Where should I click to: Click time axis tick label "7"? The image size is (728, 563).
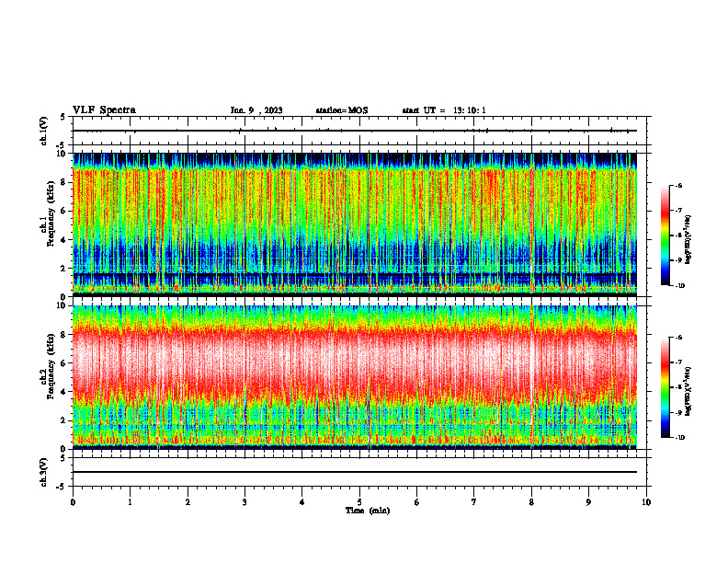click(474, 502)
